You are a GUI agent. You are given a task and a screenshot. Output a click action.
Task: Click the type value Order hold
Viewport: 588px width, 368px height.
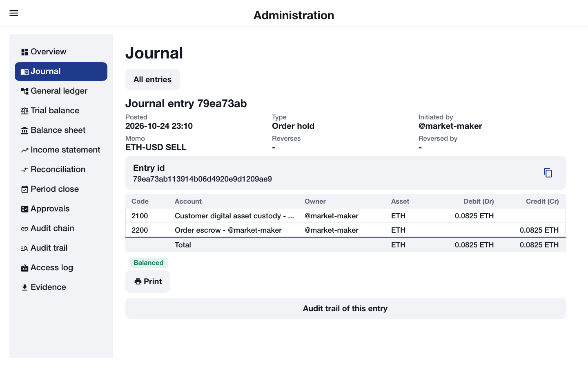pyautogui.click(x=293, y=126)
